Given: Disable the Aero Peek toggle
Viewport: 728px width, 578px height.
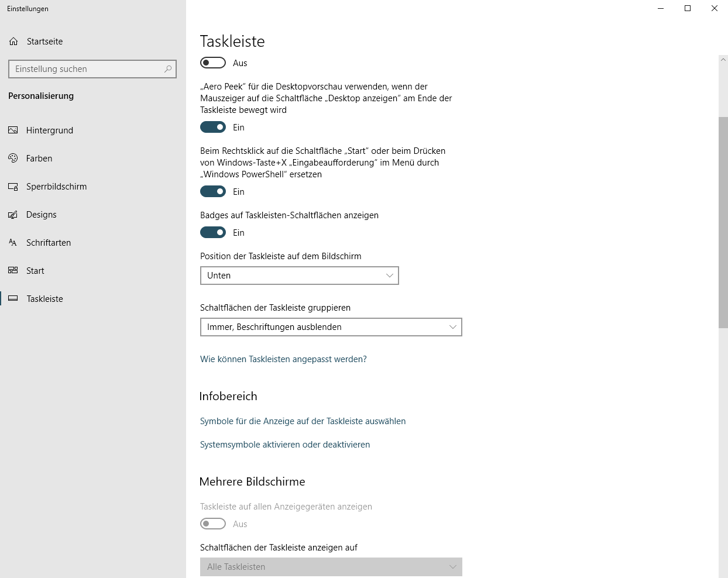Looking at the screenshot, I should pyautogui.click(x=213, y=127).
